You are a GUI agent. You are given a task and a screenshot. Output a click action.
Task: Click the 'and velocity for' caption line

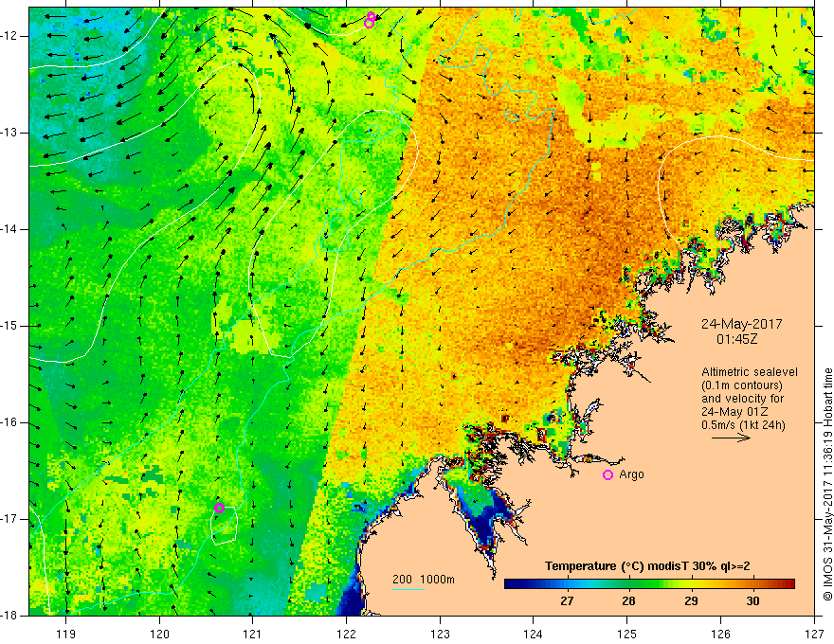click(742, 399)
